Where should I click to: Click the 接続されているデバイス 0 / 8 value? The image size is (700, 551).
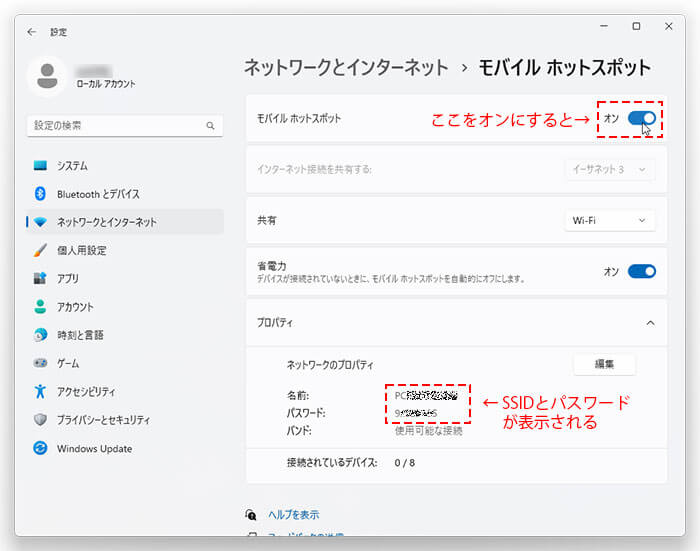coord(404,463)
